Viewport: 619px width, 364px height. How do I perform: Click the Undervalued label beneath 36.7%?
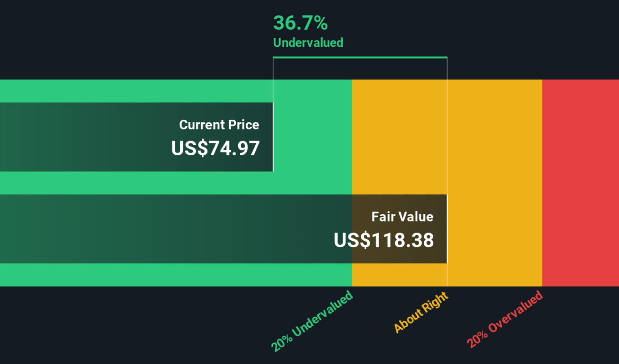[308, 43]
